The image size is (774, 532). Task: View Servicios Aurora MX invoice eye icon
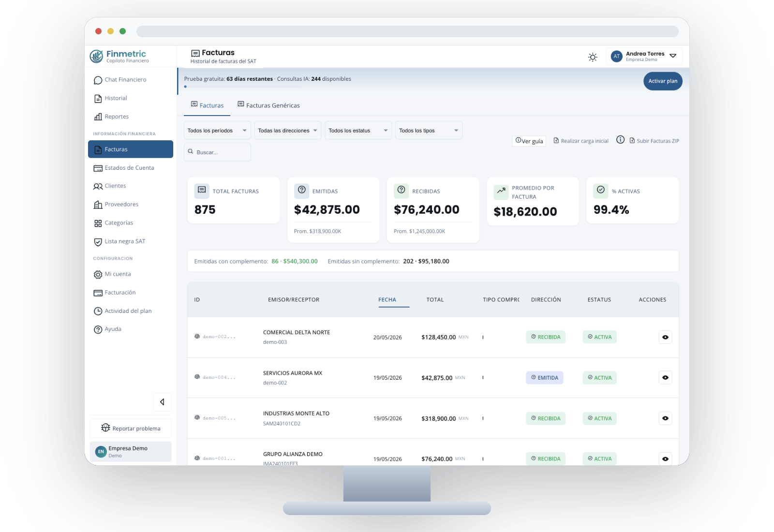coord(665,378)
